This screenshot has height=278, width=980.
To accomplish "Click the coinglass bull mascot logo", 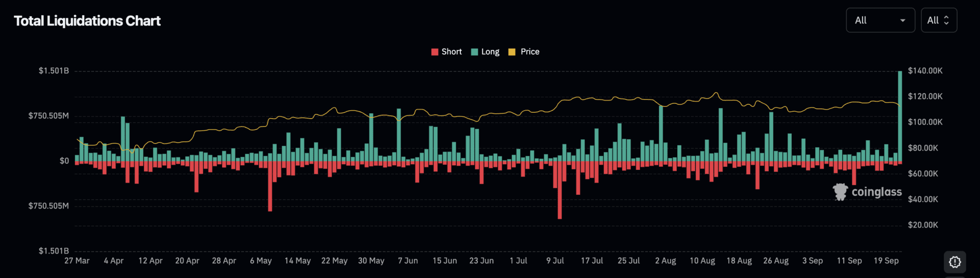I will coord(840,192).
